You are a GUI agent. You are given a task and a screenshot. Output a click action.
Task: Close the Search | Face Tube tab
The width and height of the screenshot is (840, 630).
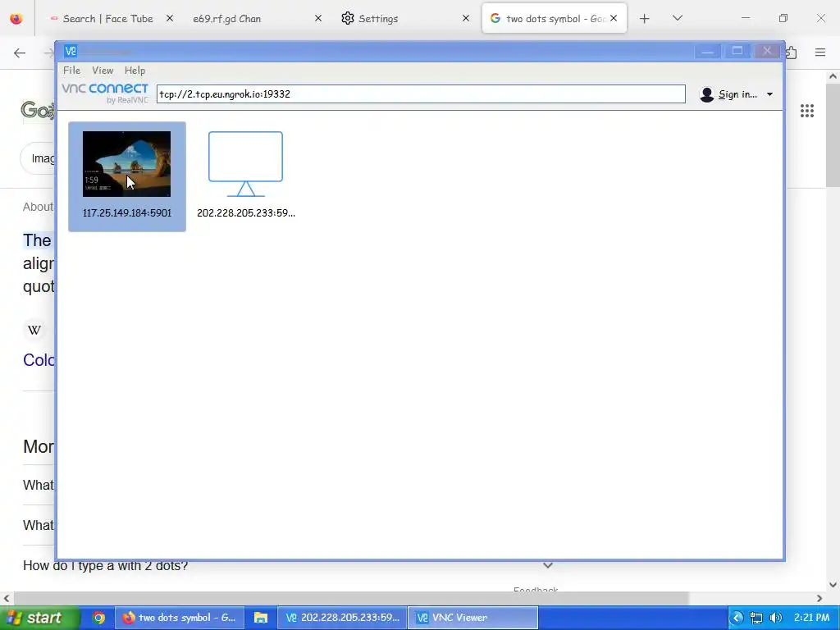pos(170,18)
